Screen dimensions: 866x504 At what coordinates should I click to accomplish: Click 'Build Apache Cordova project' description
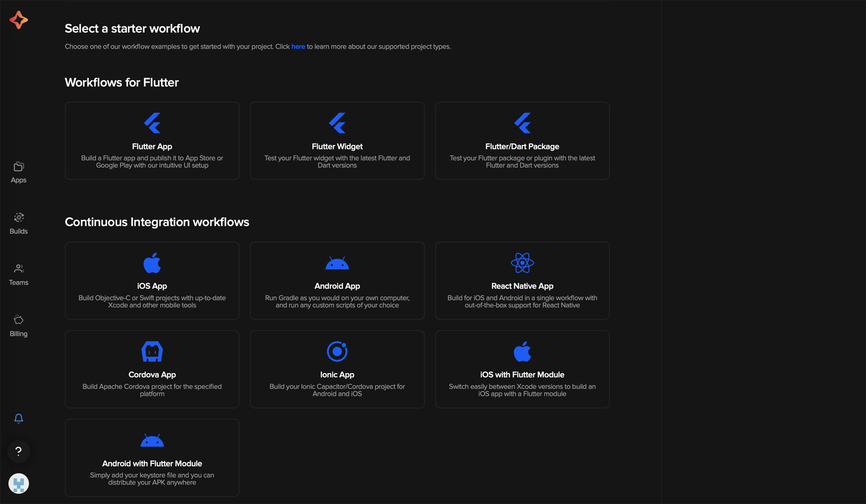[x=152, y=390]
